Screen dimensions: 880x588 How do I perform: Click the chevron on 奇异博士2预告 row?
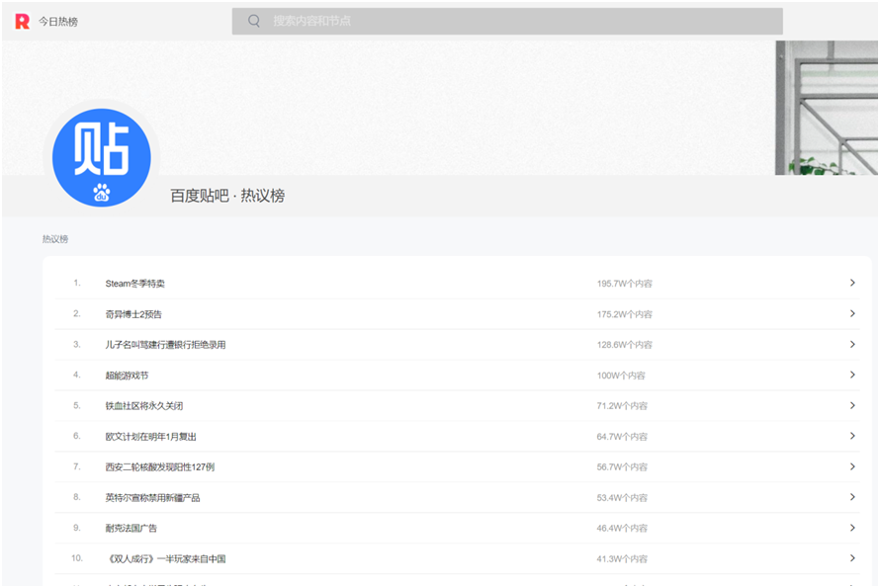[x=852, y=313]
